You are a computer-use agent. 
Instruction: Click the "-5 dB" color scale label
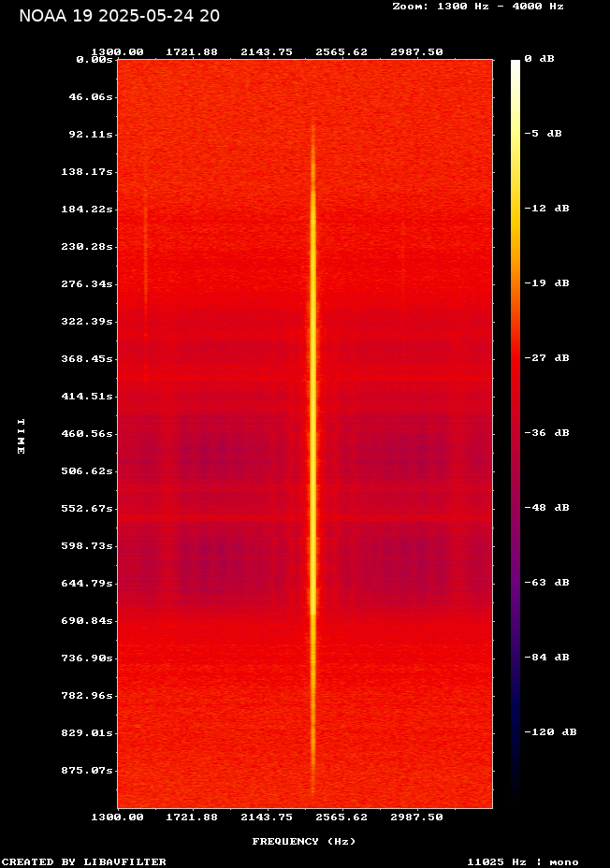click(543, 134)
